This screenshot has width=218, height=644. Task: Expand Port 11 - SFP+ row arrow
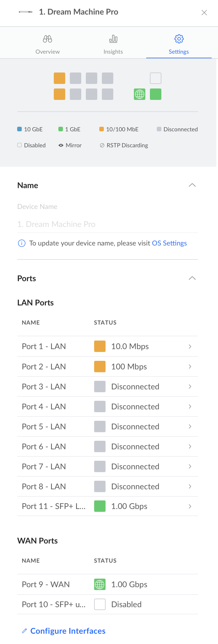[x=190, y=506]
